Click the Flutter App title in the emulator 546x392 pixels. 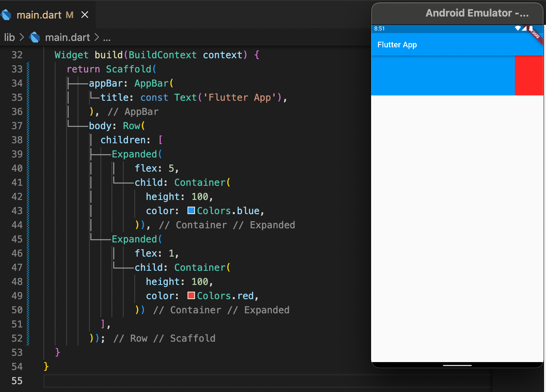pos(397,45)
